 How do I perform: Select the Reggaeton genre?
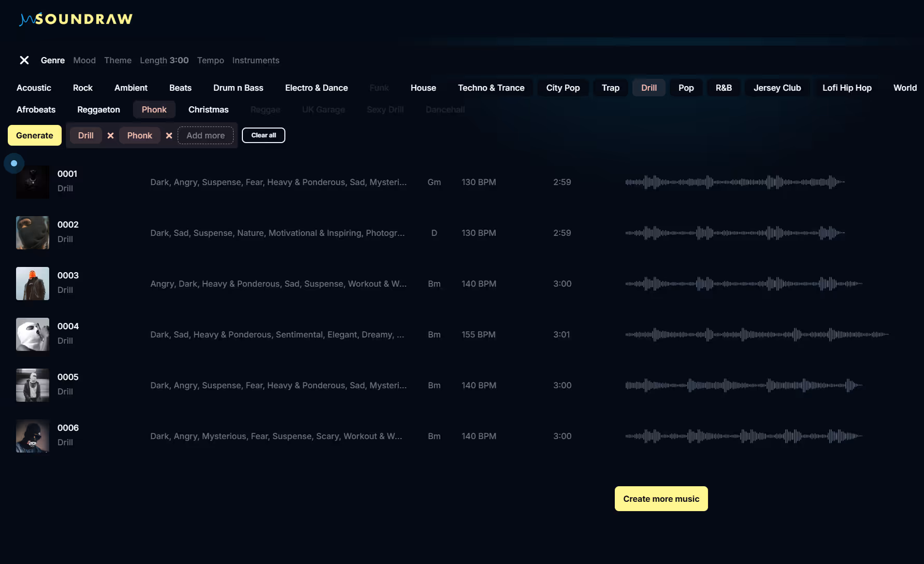98,109
